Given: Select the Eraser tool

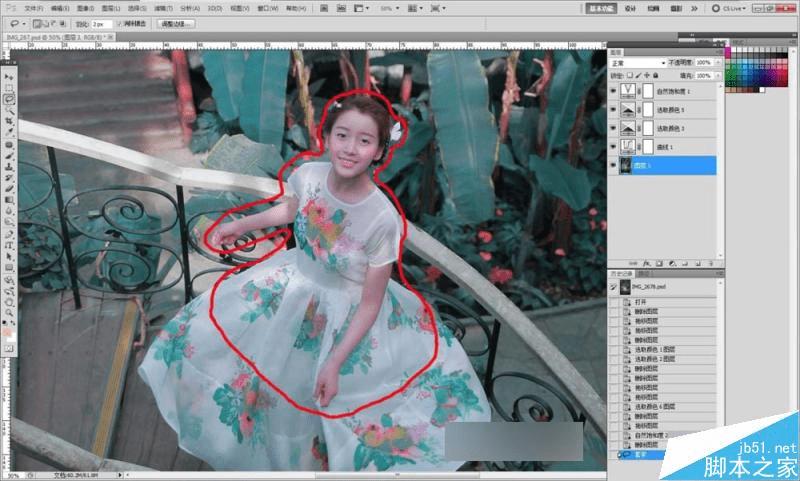Looking at the screenshot, I should point(9,189).
